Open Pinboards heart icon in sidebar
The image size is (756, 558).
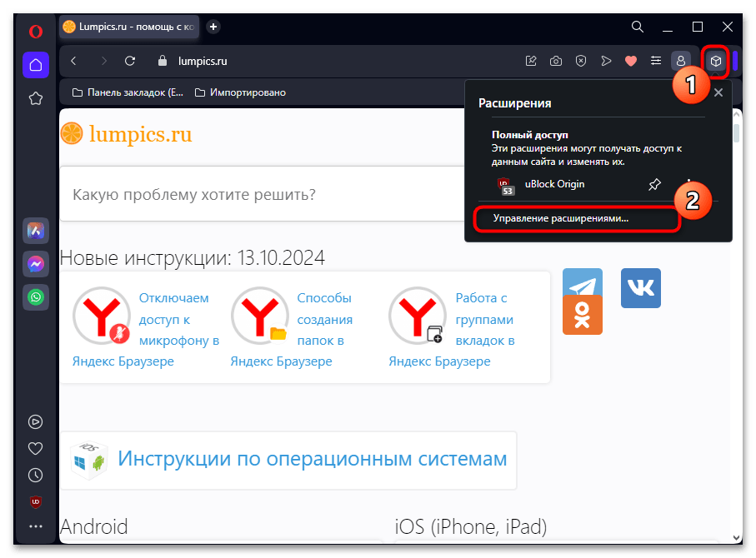(x=35, y=449)
